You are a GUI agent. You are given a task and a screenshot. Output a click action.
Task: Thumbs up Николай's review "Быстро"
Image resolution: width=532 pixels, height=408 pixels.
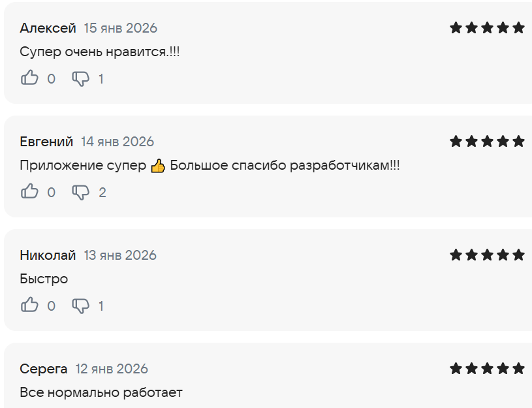pyautogui.click(x=30, y=306)
